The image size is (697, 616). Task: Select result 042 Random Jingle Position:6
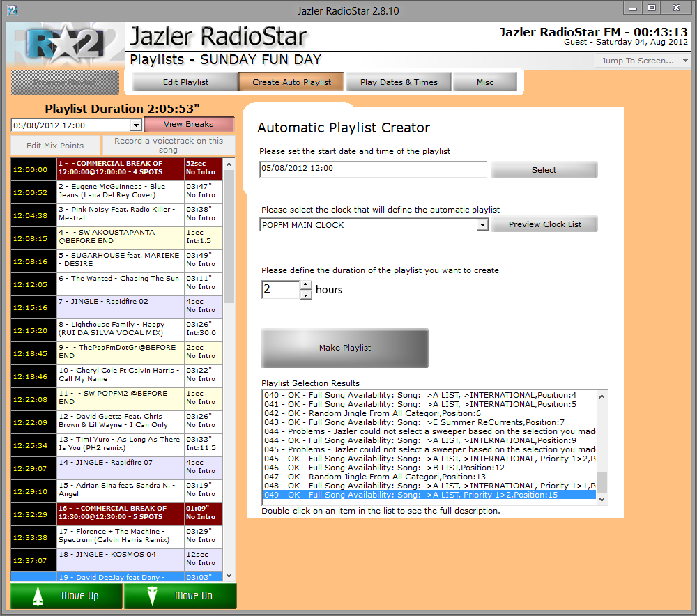pyautogui.click(x=429, y=413)
